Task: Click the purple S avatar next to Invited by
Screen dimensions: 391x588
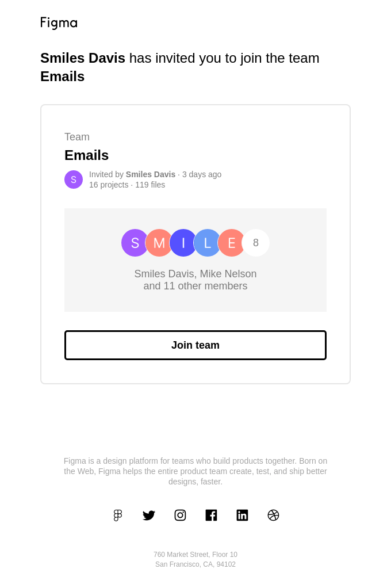Action: coord(74,179)
